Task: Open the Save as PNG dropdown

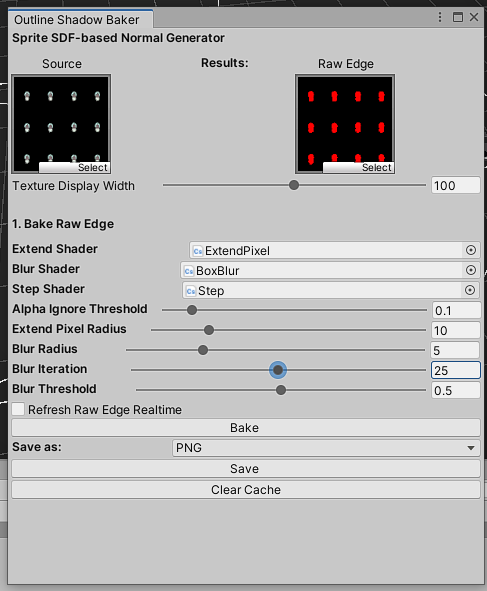Action: coord(326,448)
